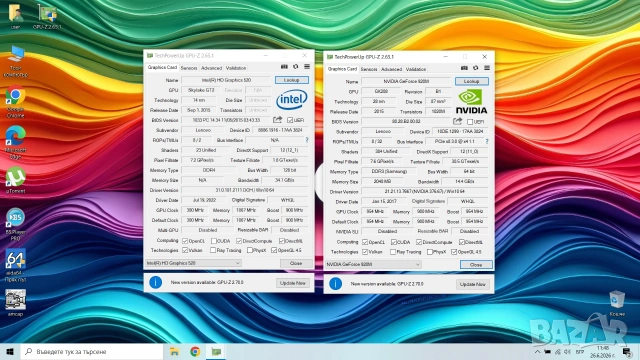Select the Google Chrome desktop icon
The height and width of the screenshot is (360, 640).
click(x=15, y=102)
